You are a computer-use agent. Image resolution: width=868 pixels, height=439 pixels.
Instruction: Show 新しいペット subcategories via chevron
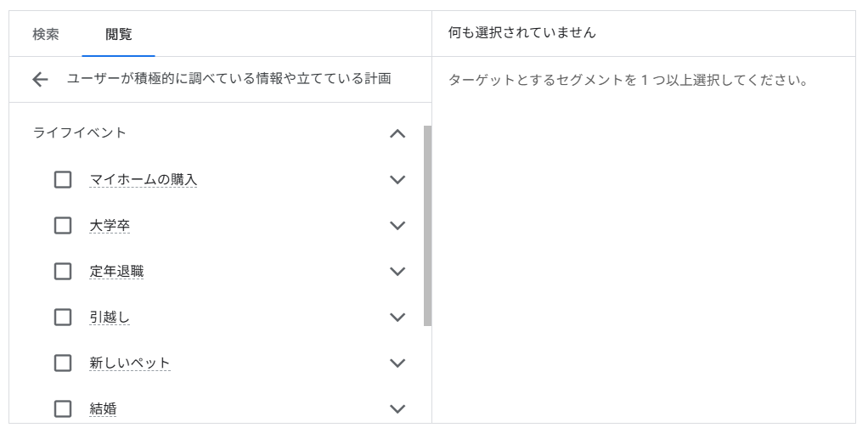[397, 363]
